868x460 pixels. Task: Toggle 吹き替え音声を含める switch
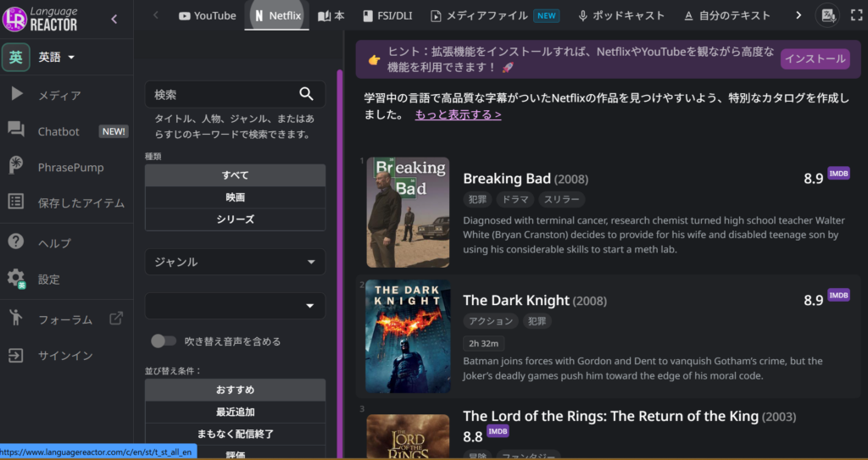163,341
